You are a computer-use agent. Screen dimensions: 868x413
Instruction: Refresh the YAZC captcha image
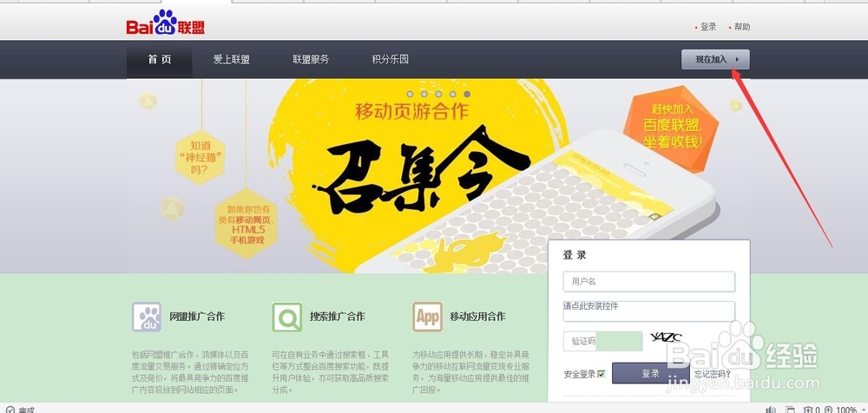click(x=666, y=338)
